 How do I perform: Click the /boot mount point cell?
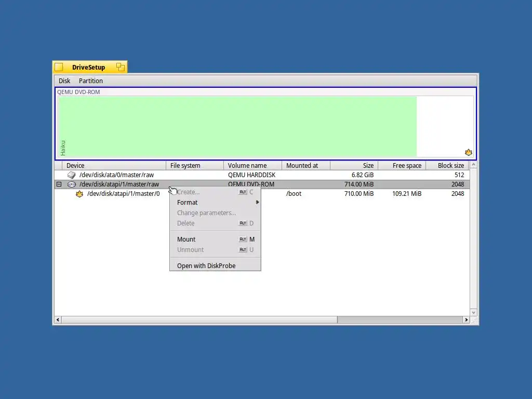[294, 194]
